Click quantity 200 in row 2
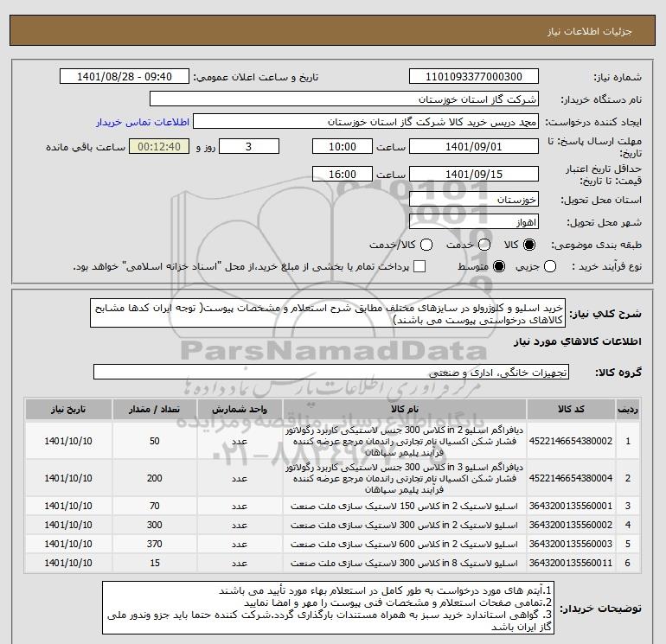 [x=154, y=478]
